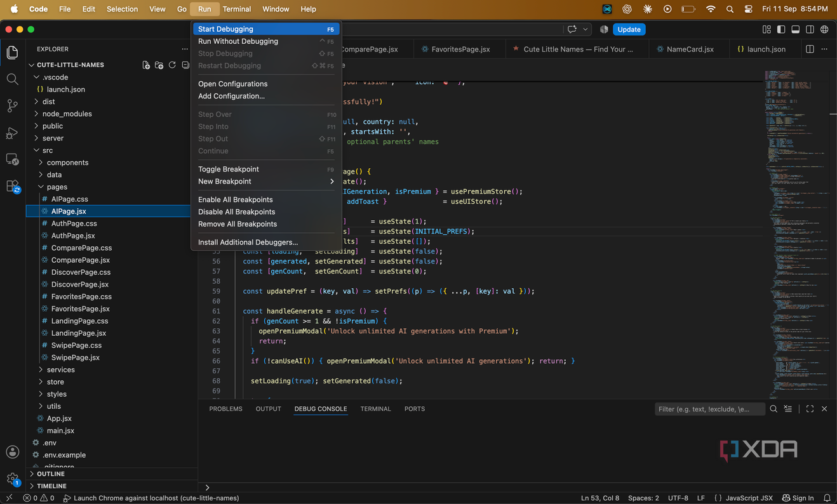The width and height of the screenshot is (837, 504).
Task: Open the Source Control view
Action: pyautogui.click(x=12, y=106)
